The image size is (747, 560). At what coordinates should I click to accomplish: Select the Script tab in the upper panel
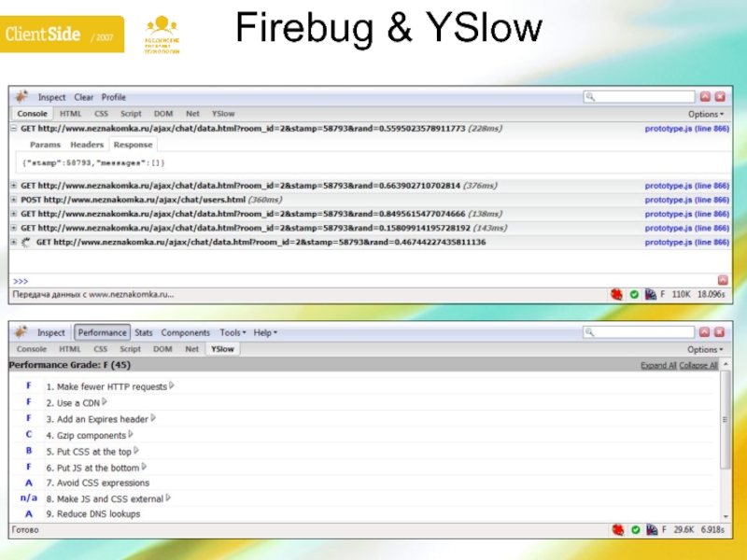point(131,114)
